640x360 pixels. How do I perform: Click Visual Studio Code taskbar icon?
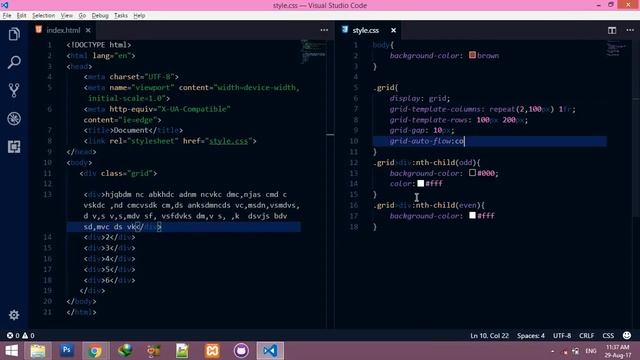point(270,351)
